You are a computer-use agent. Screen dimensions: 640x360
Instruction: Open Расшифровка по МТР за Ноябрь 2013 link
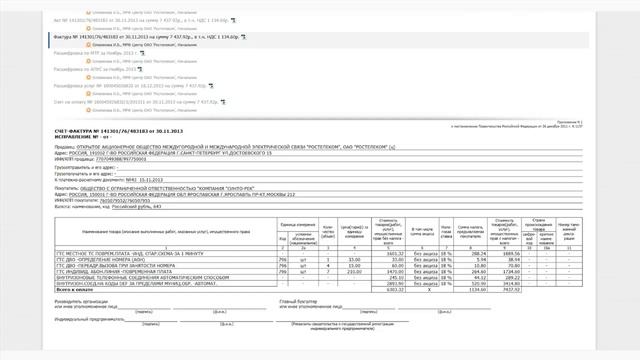tap(96, 53)
